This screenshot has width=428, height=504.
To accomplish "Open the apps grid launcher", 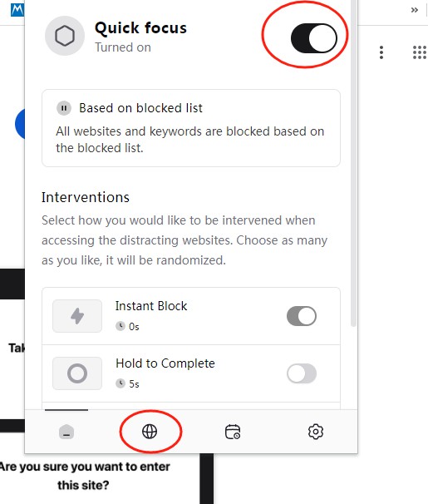I will [x=420, y=52].
